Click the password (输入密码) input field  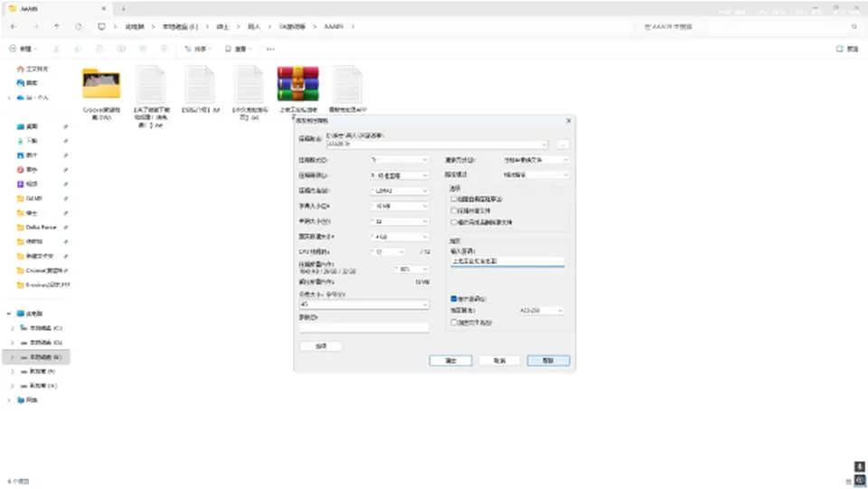click(x=507, y=260)
